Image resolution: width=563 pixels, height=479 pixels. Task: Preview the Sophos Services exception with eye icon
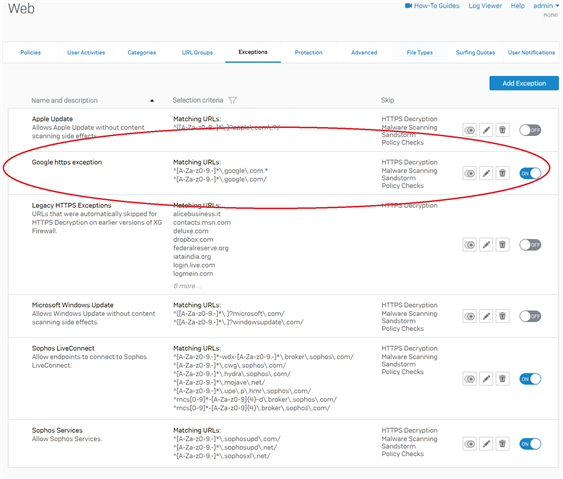coord(470,444)
